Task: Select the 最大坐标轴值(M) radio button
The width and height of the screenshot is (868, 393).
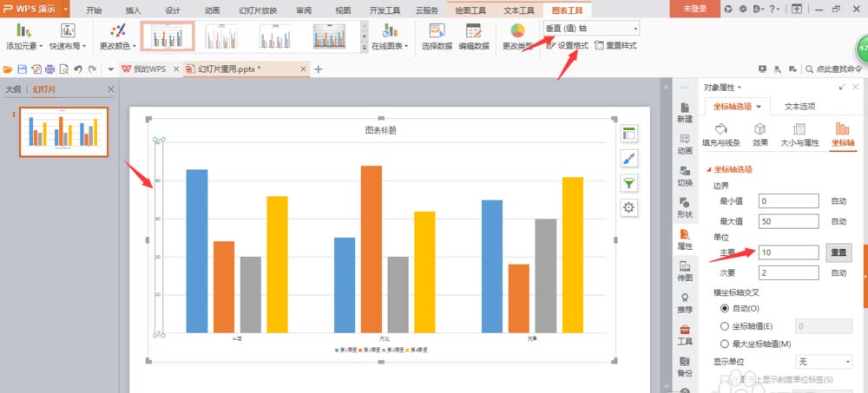Action: coord(725,344)
